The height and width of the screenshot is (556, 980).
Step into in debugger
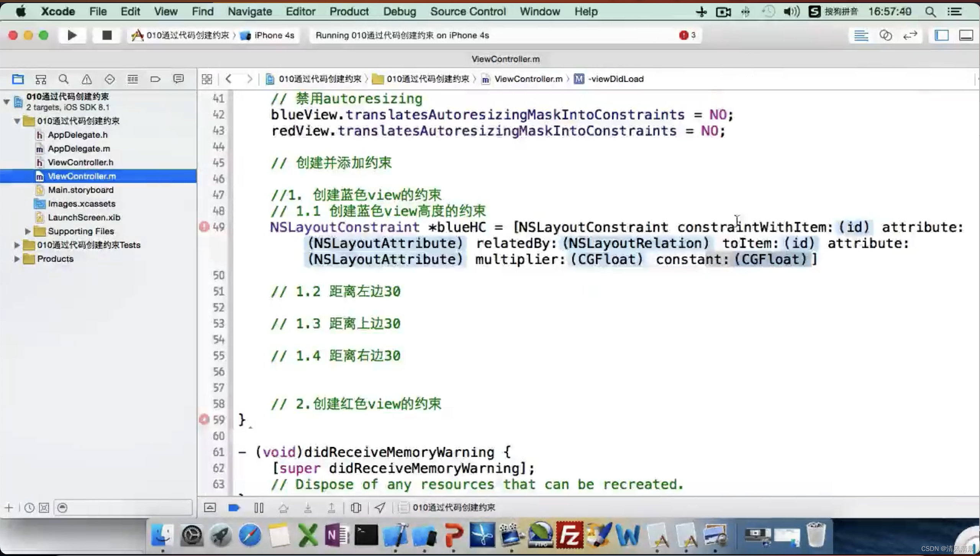pos(308,507)
